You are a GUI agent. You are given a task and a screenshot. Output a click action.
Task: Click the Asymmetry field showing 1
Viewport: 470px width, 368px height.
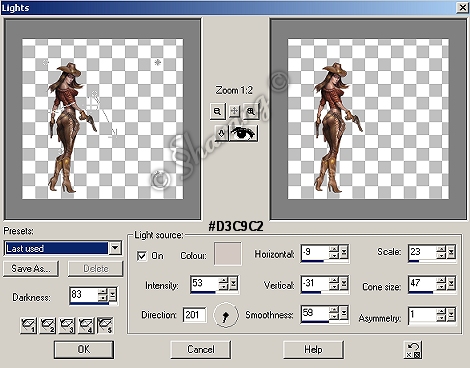coord(422,314)
